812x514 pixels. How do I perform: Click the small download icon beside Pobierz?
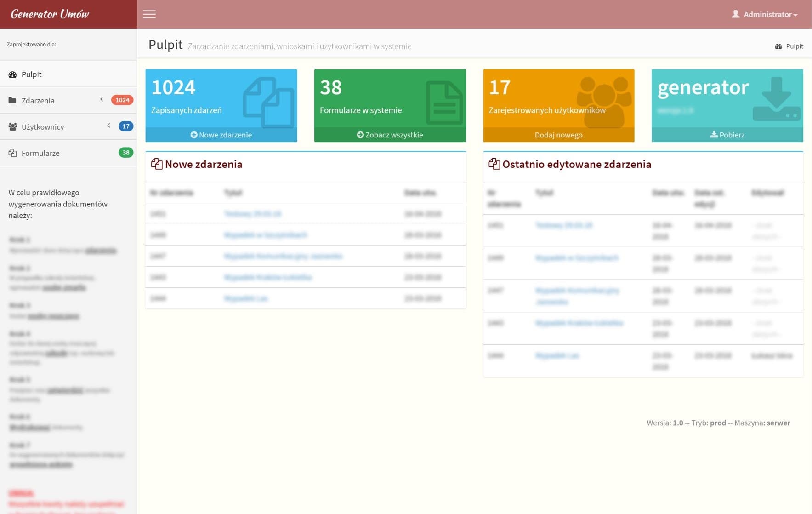point(714,134)
